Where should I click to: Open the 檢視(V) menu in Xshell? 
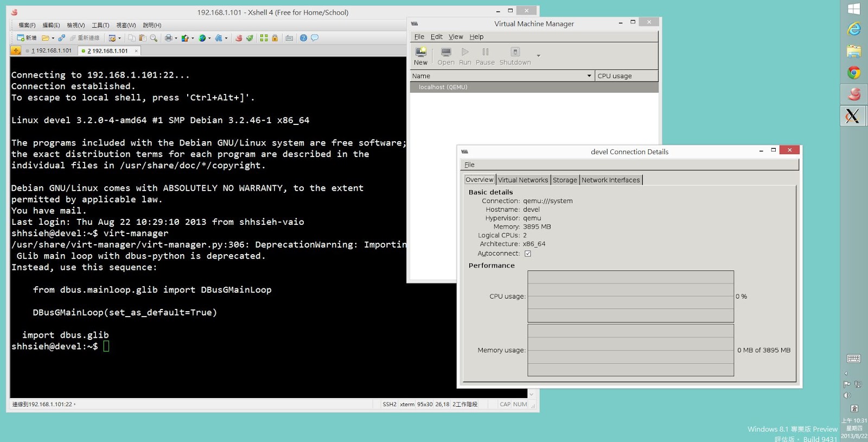(76, 26)
